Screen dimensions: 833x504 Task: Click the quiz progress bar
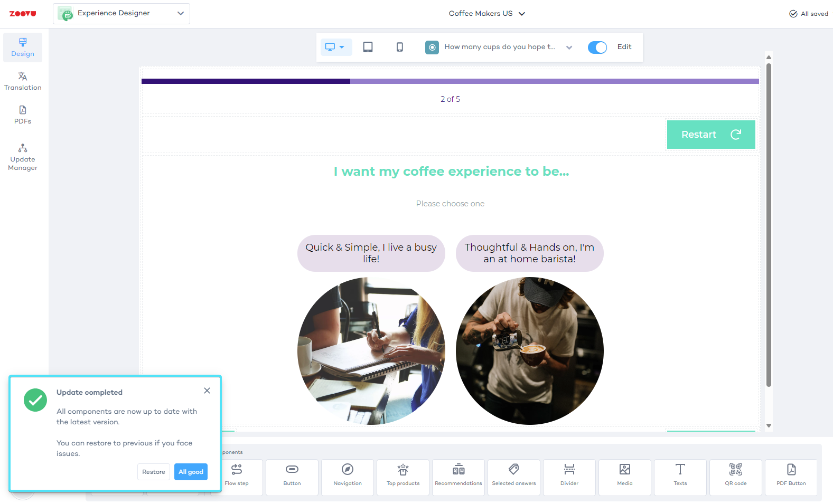pos(450,81)
